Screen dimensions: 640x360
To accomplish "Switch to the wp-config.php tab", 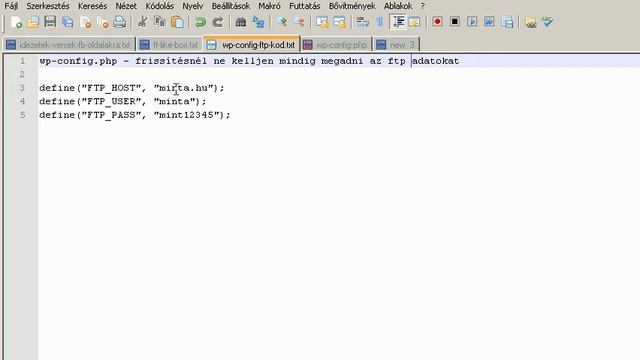I will point(336,44).
